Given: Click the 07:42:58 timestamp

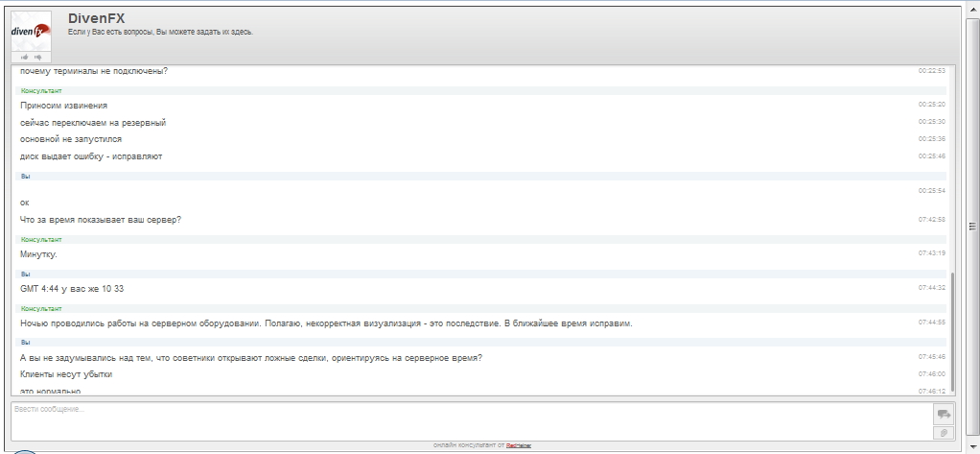Looking at the screenshot, I should point(931,220).
